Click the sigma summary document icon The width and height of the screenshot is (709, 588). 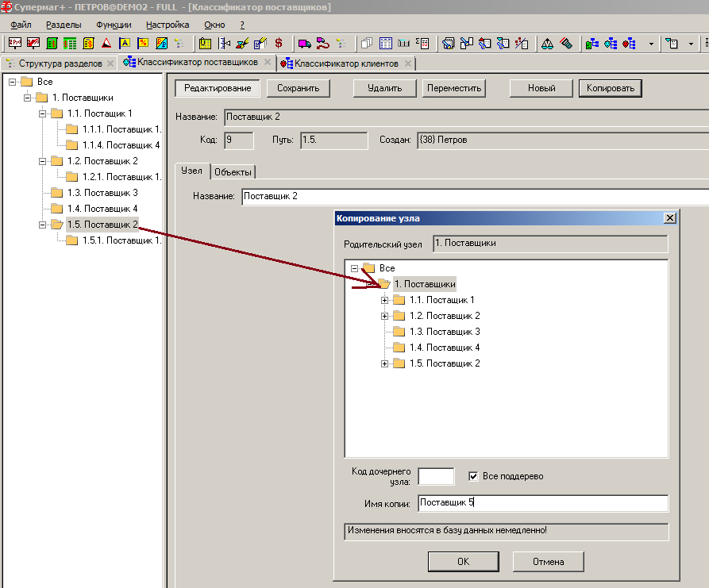coord(422,44)
